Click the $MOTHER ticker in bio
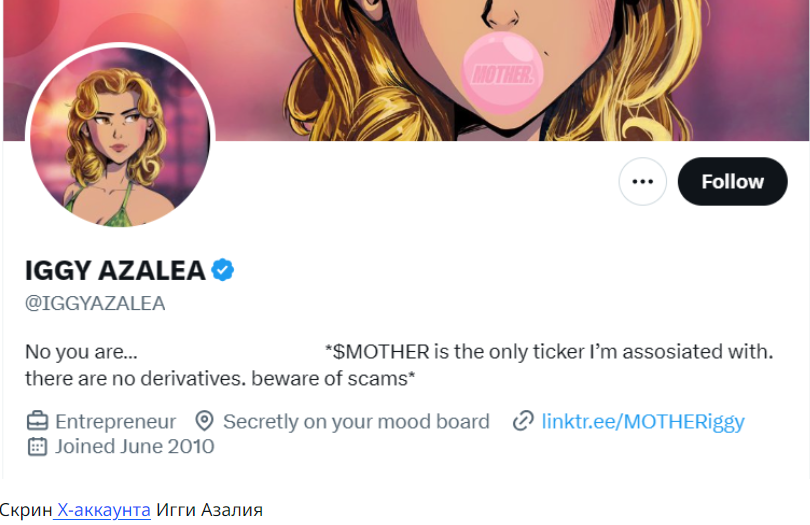Viewport: 810px width, 525px height. [381, 352]
